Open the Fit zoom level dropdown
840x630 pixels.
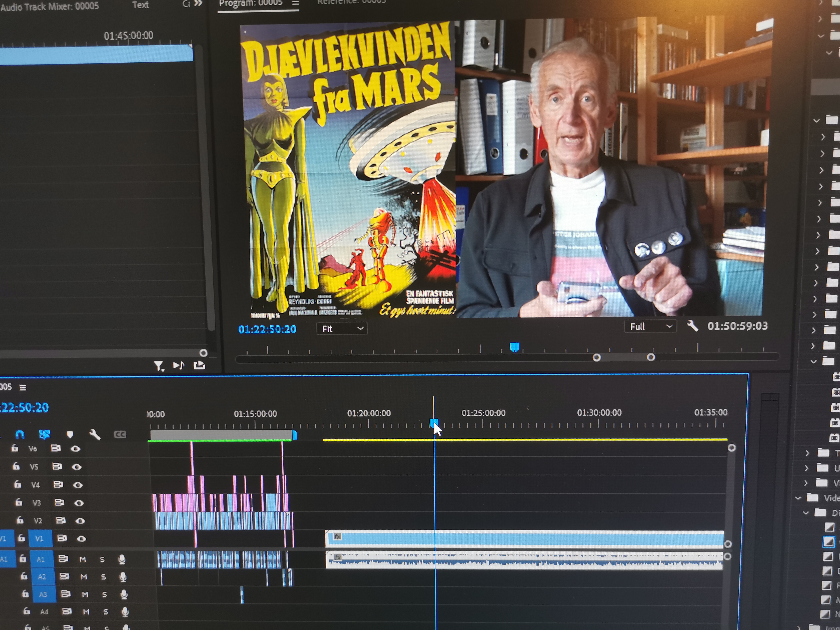[x=342, y=329]
